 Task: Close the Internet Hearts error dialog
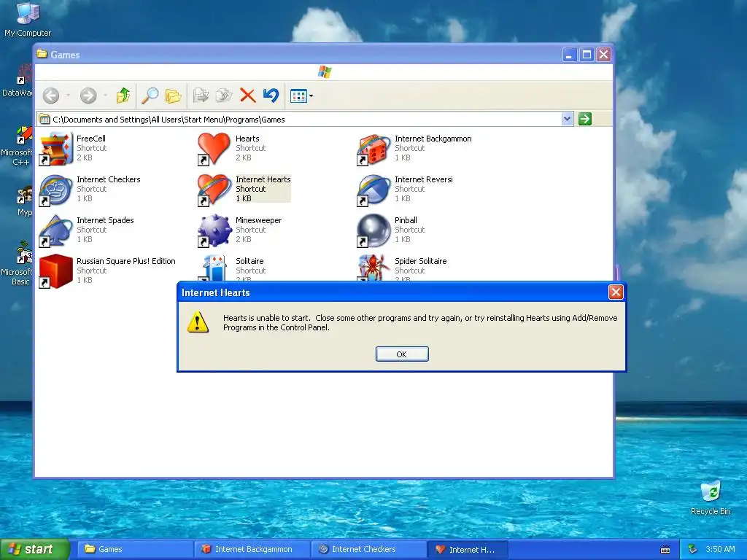[616, 292]
